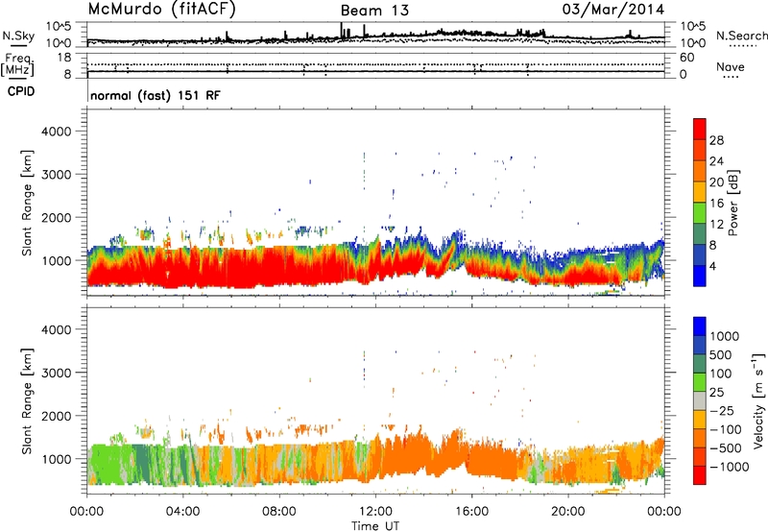Click the -1000 label on the velocity colorbar
This screenshot has width=768, height=532.
click(729, 467)
